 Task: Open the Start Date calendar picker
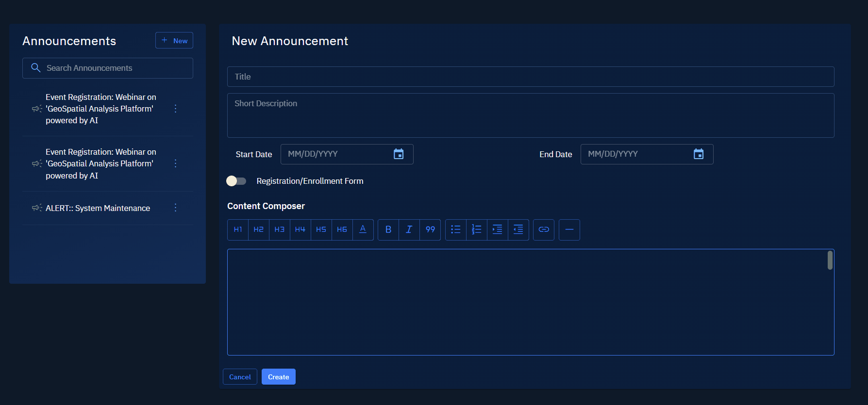click(399, 154)
